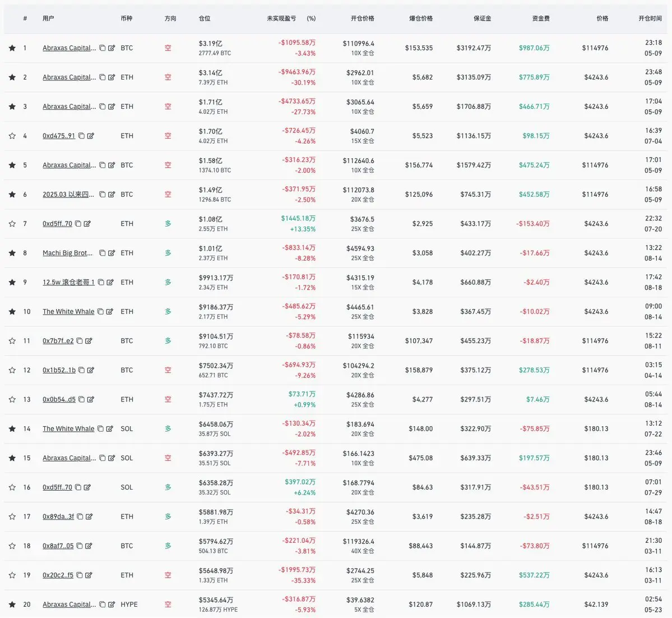Viewport: 672px width, 618px height.
Task: Sort by 保证金 column header
Action: pos(482,19)
